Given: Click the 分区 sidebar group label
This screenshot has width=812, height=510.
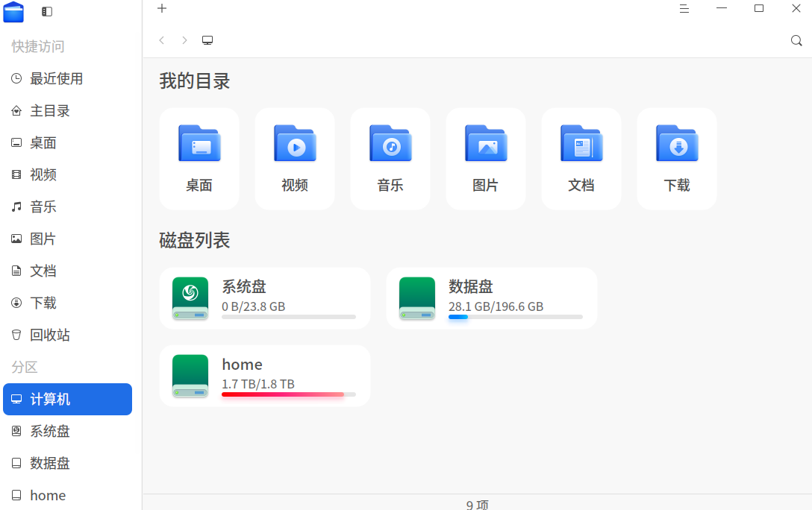Looking at the screenshot, I should [x=25, y=368].
